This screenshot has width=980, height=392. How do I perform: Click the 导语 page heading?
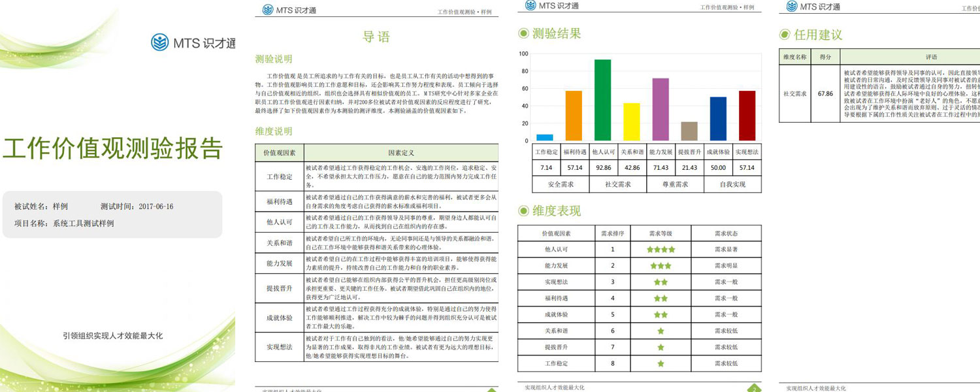tap(376, 37)
